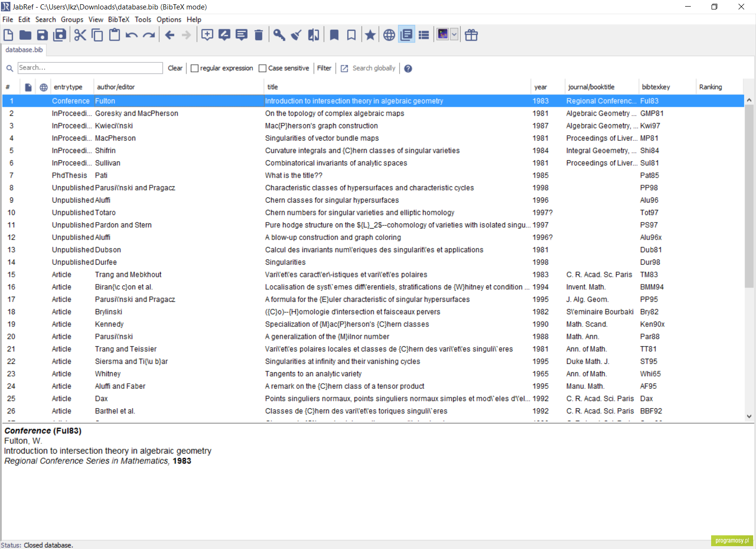Open the View menu
Screen dimensions: 756x549
point(95,19)
